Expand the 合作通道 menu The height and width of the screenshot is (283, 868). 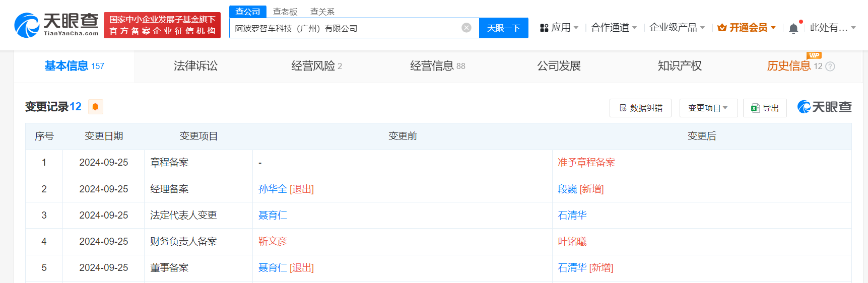pyautogui.click(x=614, y=28)
